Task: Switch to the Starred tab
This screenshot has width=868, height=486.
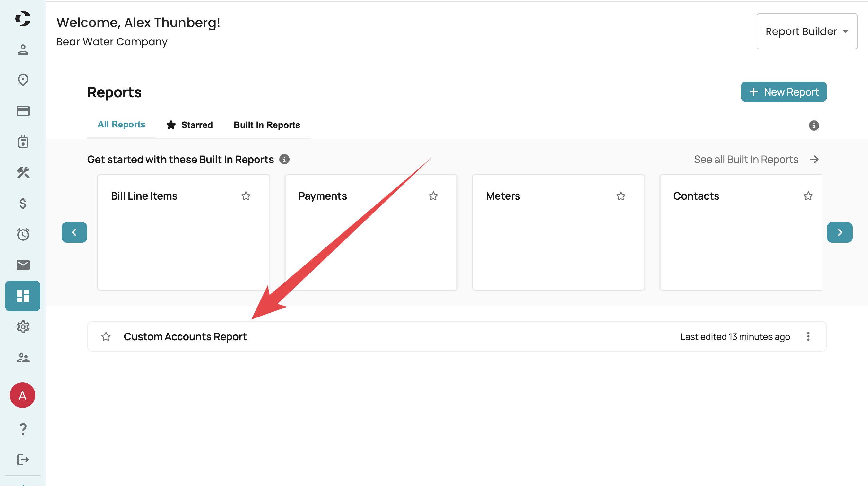Action: 189,125
